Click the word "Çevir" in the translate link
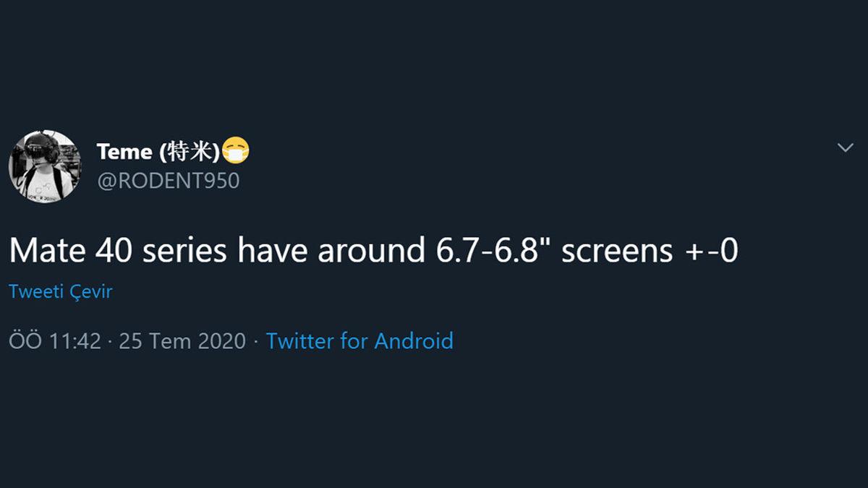The image size is (868, 488). [92, 292]
